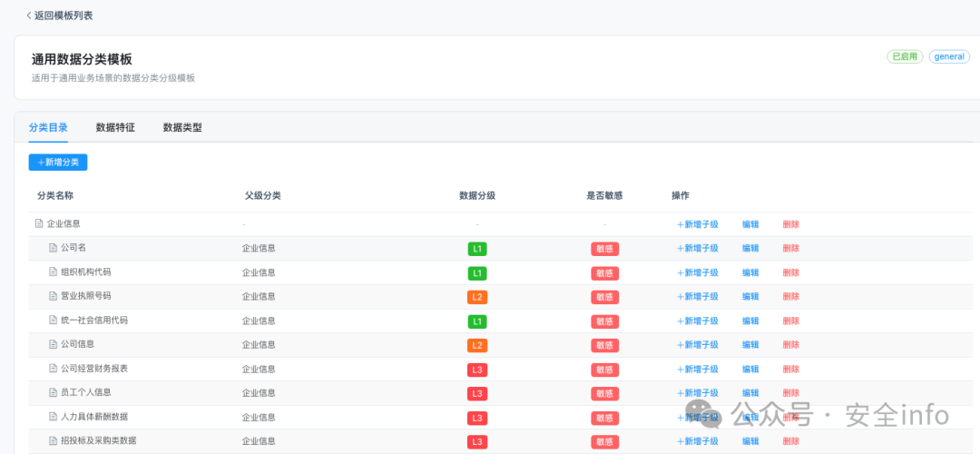Viewport: 980px width, 454px height.
Task: Select the 企业信息 tree row name
Action: (64, 223)
